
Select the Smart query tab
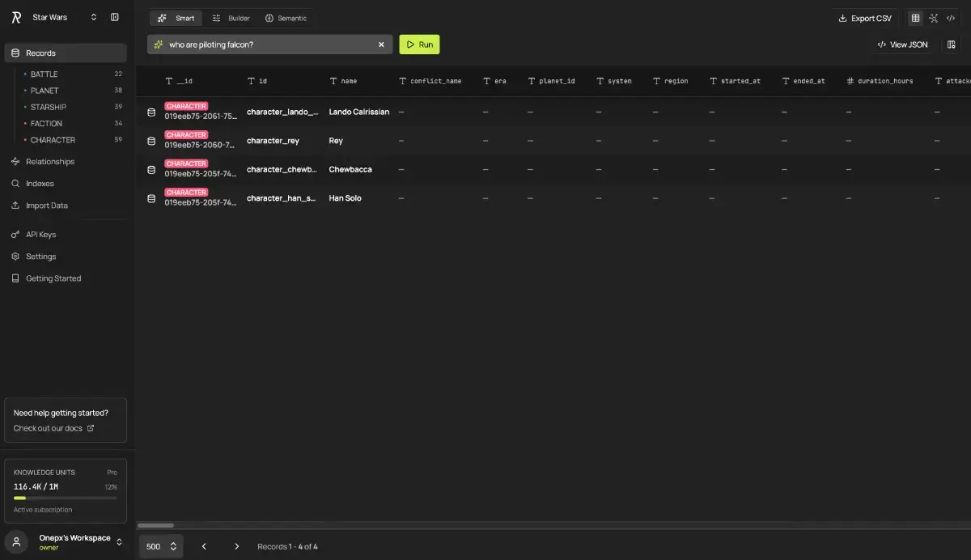pyautogui.click(x=176, y=18)
